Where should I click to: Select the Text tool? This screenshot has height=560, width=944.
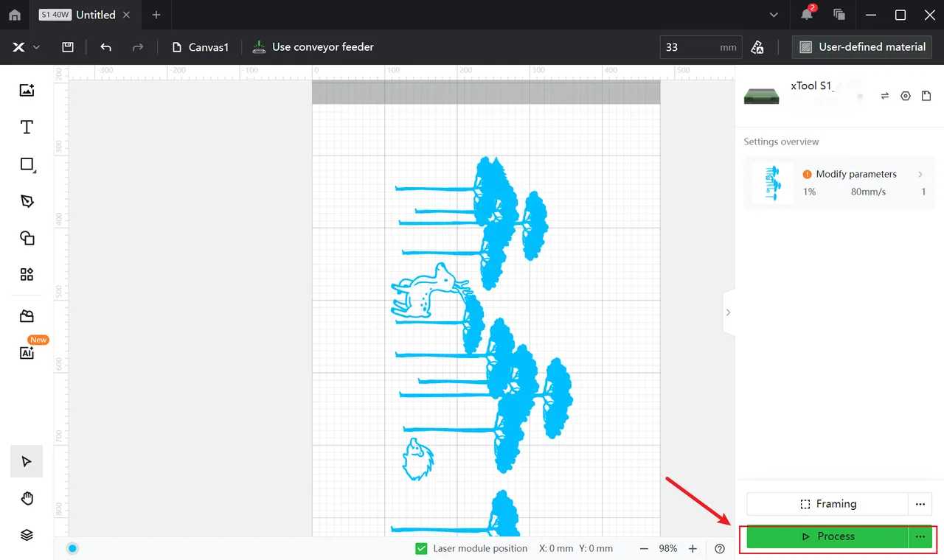click(x=27, y=127)
